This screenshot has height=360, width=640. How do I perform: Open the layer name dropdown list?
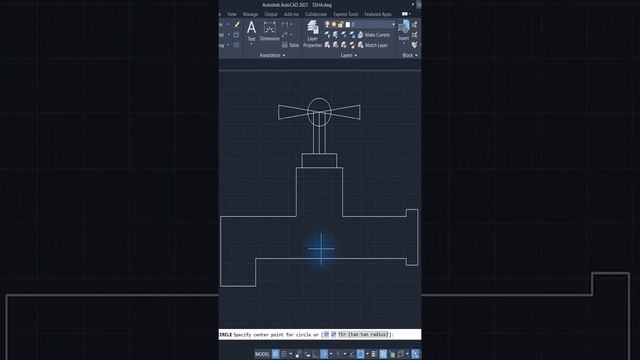pyautogui.click(x=393, y=24)
